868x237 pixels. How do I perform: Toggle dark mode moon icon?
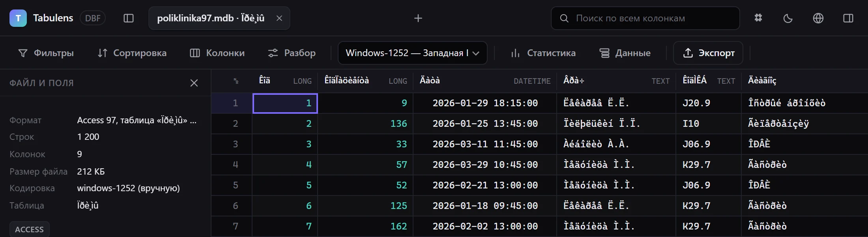coord(788,18)
